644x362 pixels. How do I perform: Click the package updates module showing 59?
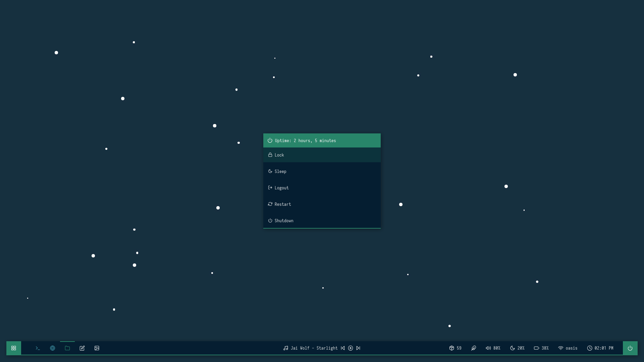pyautogui.click(x=455, y=348)
